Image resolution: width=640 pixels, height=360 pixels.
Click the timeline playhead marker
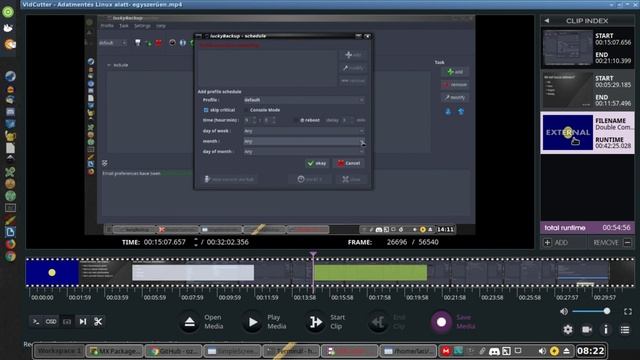[313, 254]
